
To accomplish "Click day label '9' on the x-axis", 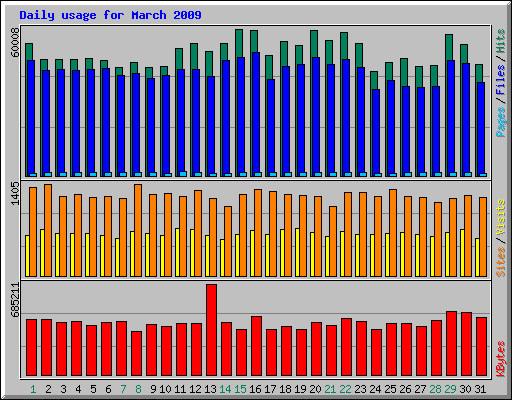I will point(153,389).
